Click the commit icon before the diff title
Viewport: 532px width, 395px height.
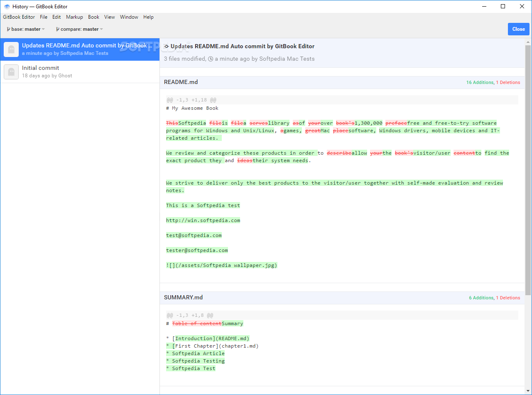pos(167,47)
